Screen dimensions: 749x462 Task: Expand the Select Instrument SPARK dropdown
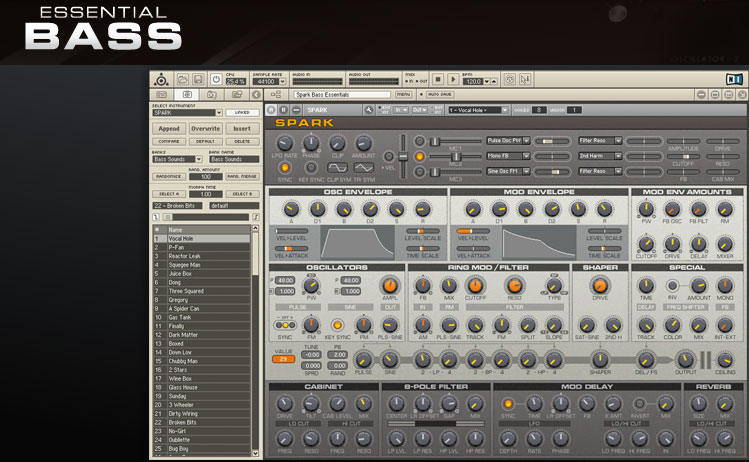tap(218, 113)
